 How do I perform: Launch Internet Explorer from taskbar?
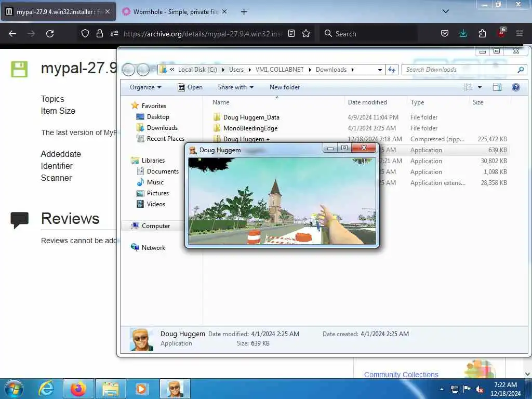[x=46, y=389]
